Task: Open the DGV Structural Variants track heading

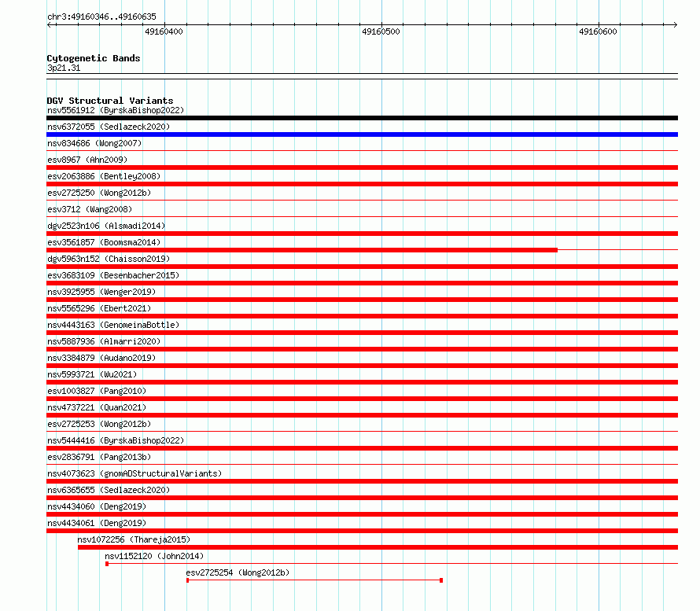Action: tap(110, 101)
